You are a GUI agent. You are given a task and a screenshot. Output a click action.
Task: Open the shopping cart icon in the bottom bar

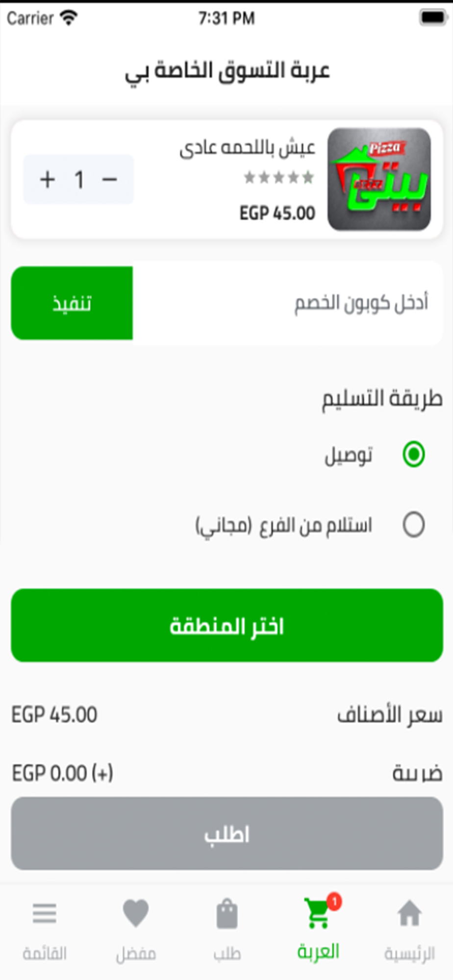317,913
